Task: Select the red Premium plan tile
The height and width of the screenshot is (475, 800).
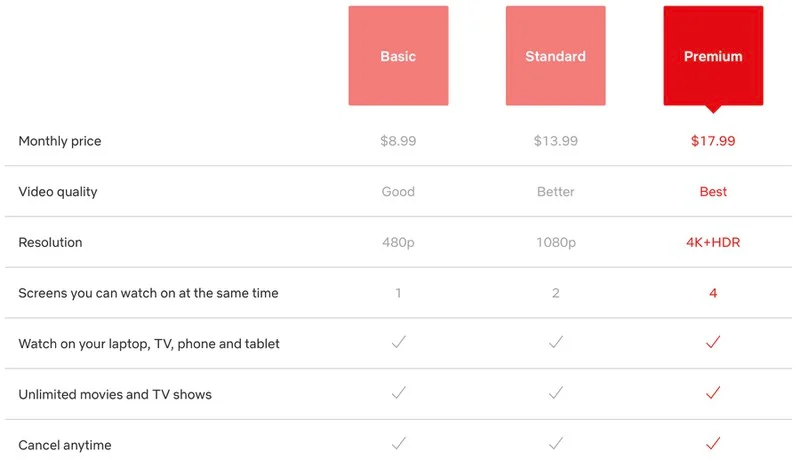Action: click(x=713, y=56)
